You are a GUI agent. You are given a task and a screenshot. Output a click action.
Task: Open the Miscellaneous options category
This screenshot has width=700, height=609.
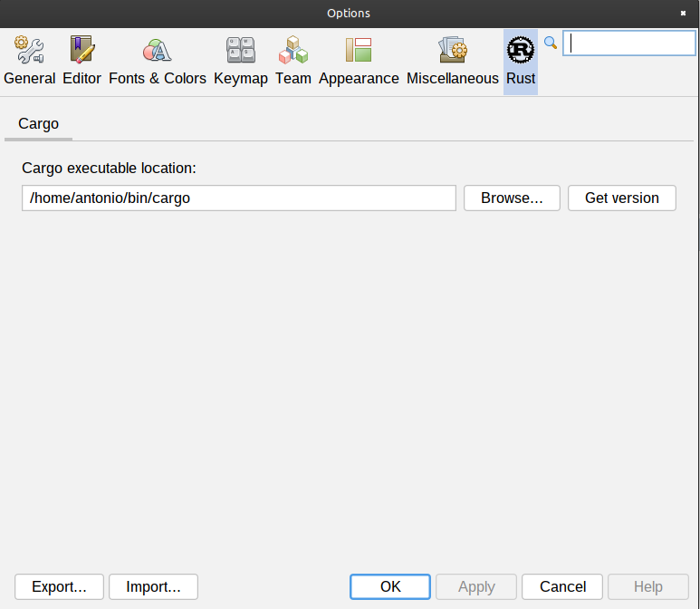coord(452,62)
